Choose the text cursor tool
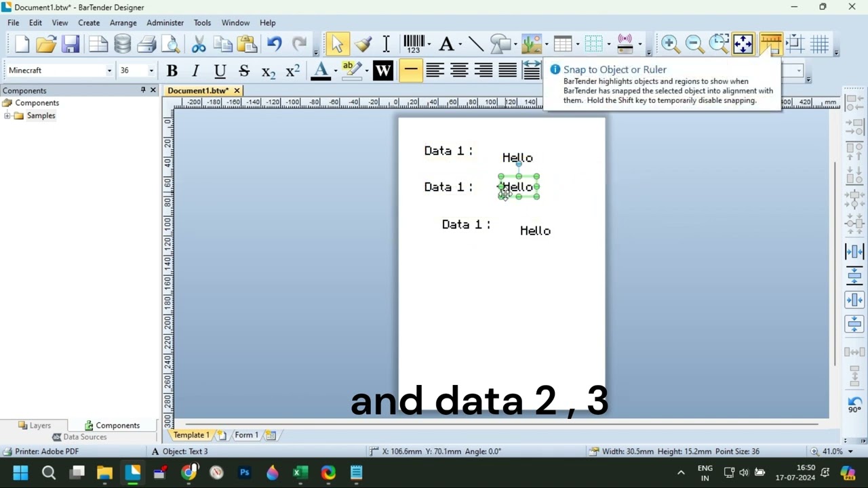This screenshot has width=868, height=488. [x=386, y=44]
